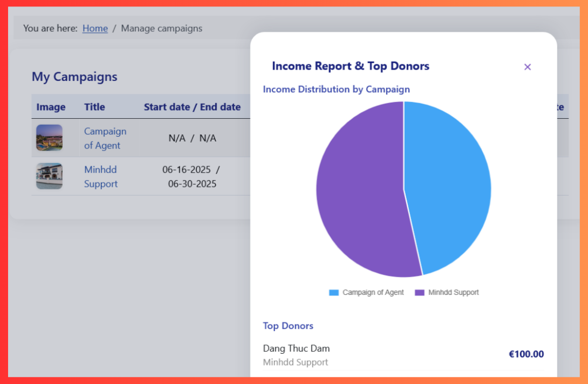Image resolution: width=588 pixels, height=384 pixels.
Task: Click the Campaign of Agent thumbnail image
Action: point(49,138)
